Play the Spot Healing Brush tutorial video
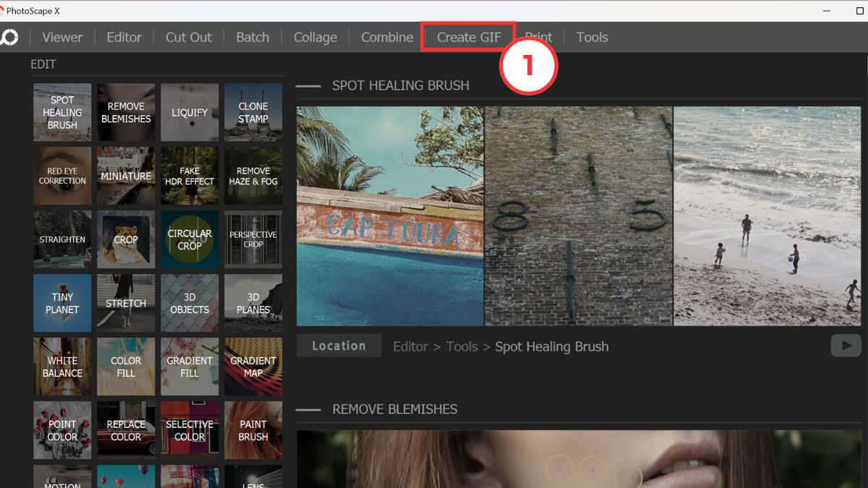The width and height of the screenshot is (868, 488). click(x=846, y=346)
